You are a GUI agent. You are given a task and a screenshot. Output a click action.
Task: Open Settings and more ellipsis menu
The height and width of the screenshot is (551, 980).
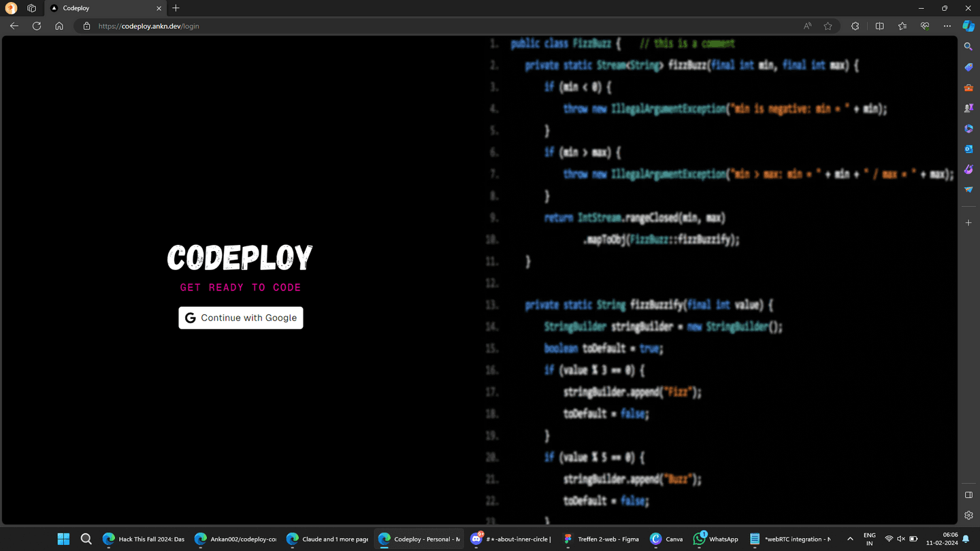(947, 26)
